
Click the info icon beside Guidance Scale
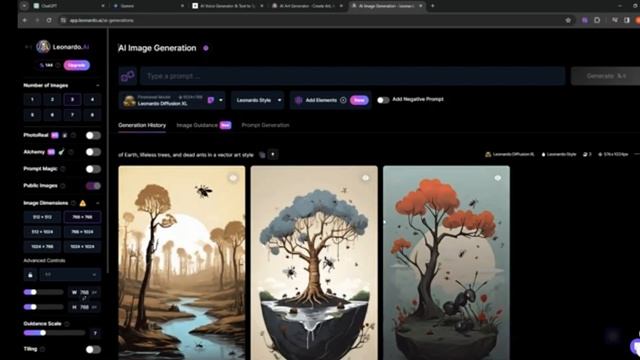tap(67, 324)
